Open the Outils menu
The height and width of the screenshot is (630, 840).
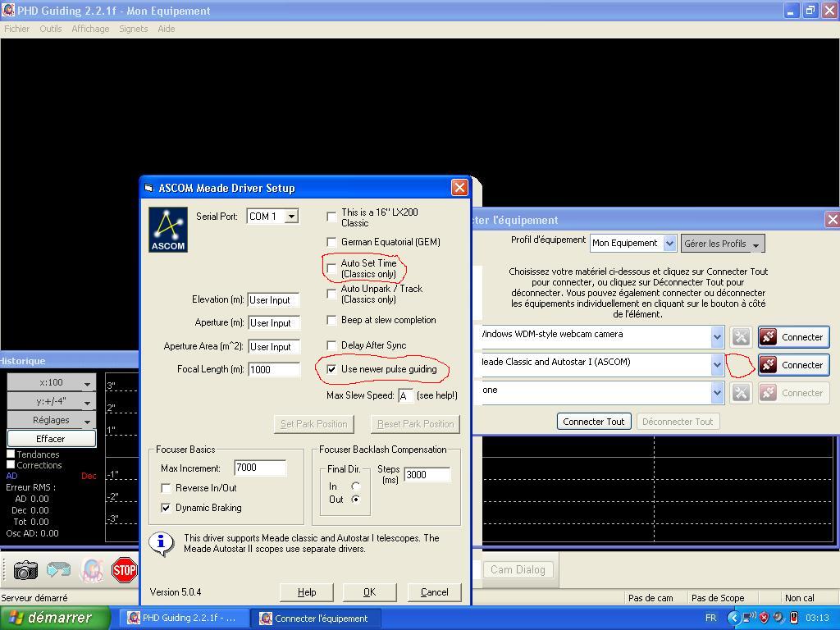[x=50, y=29]
